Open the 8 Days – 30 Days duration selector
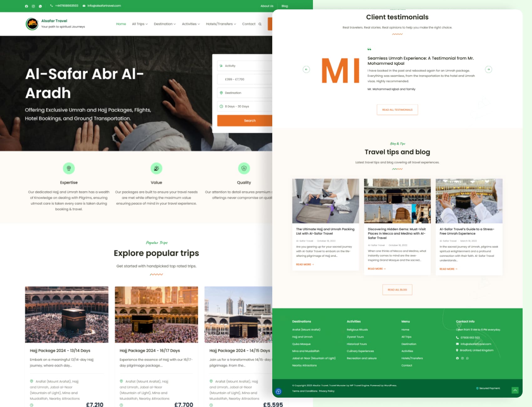Viewport: 532px width, 407px height. (245, 106)
